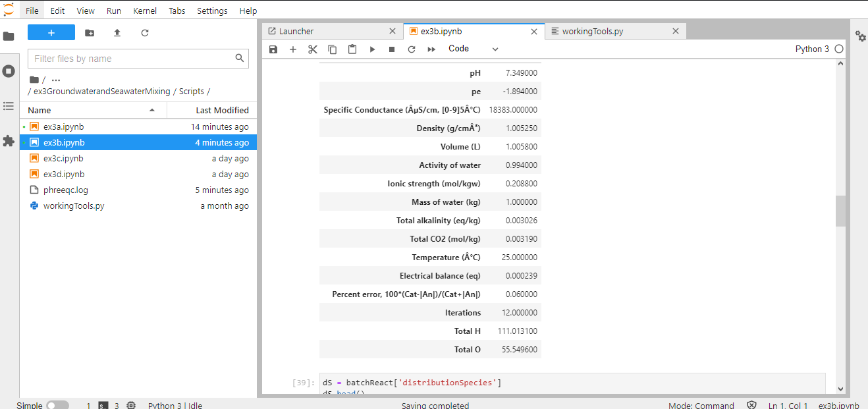The width and height of the screenshot is (868, 409).
Task: Close the ex3b.ipynb tab
Action: point(534,31)
